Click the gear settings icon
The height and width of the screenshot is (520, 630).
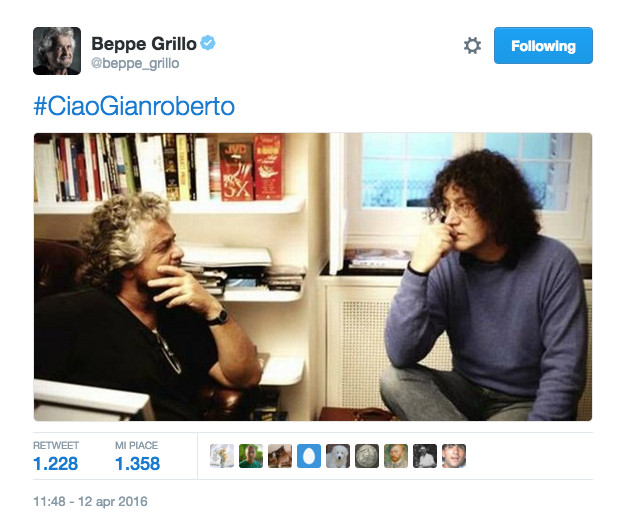click(x=472, y=45)
